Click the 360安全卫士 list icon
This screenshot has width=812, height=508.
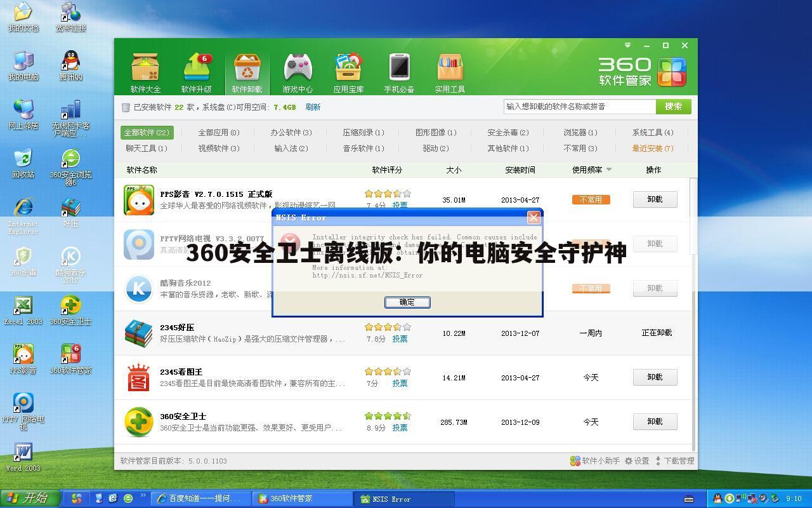[139, 422]
